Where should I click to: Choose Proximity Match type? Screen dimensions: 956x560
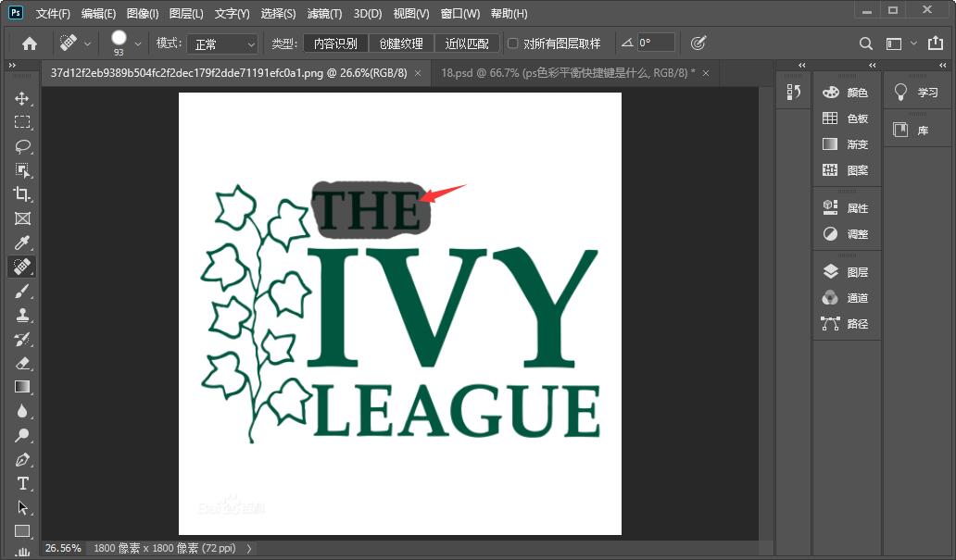tap(466, 44)
